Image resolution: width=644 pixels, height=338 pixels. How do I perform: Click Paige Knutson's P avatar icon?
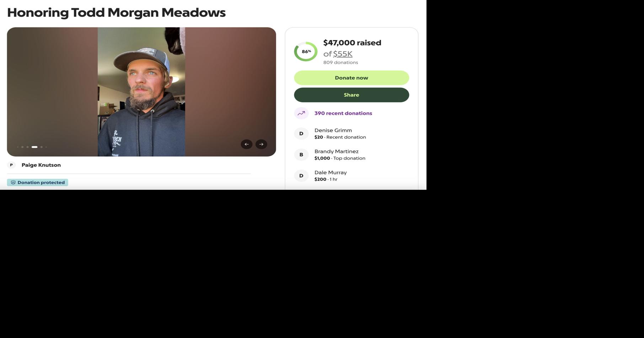[x=11, y=165]
